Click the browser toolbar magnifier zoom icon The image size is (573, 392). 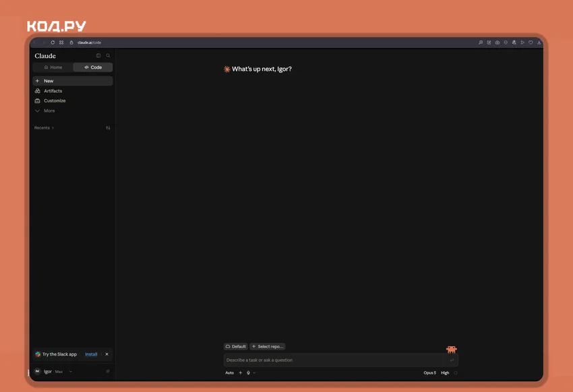481,42
